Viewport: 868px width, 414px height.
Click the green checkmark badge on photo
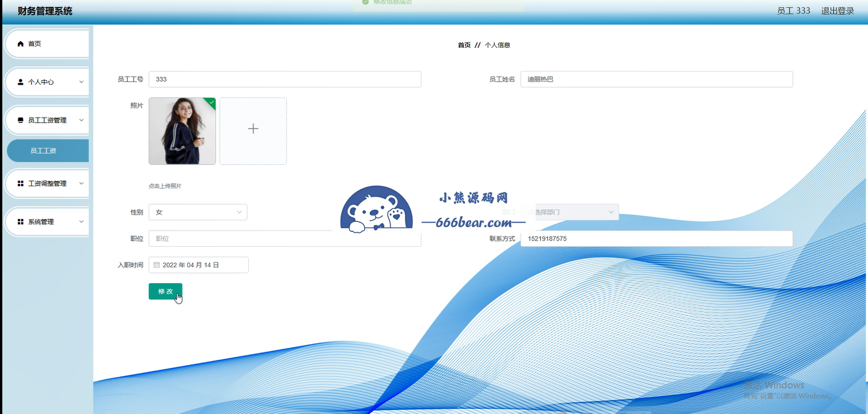pyautogui.click(x=211, y=102)
